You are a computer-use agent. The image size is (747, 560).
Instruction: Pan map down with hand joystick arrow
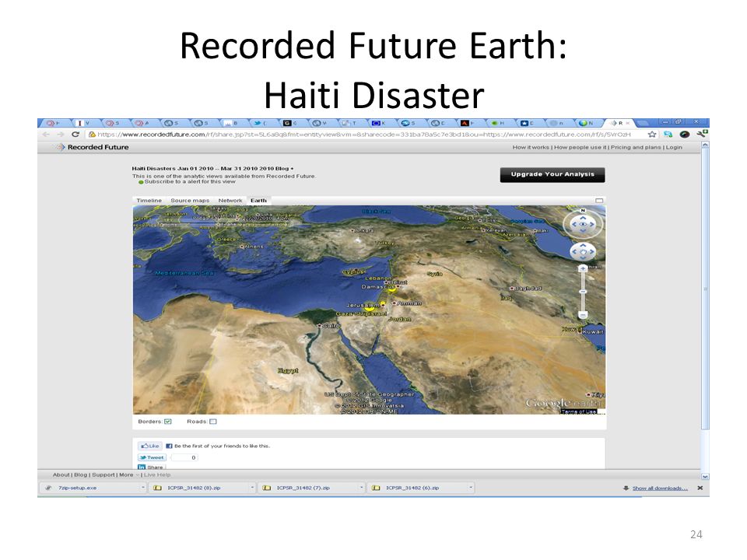point(583,257)
